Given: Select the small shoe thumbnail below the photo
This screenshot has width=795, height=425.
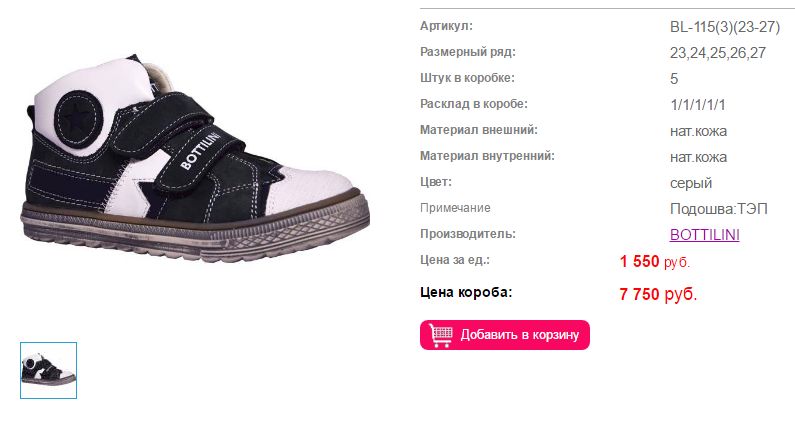Looking at the screenshot, I should coord(48,370).
